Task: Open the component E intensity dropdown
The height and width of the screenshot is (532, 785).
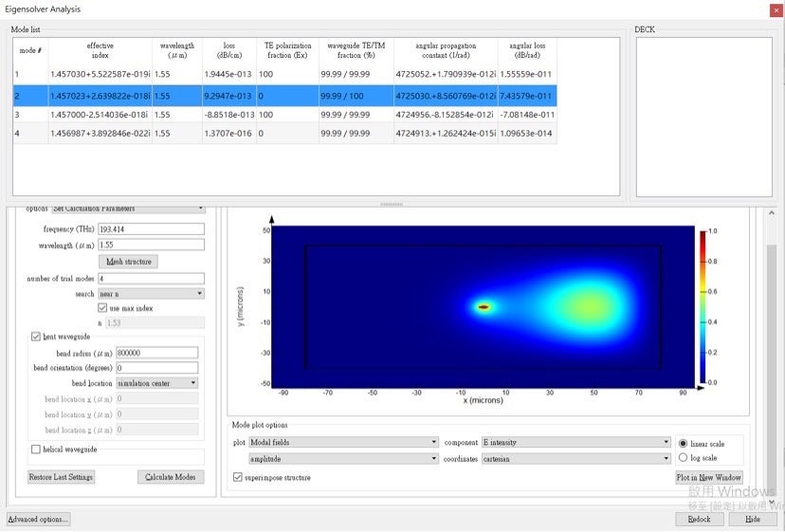Action: (x=575, y=443)
